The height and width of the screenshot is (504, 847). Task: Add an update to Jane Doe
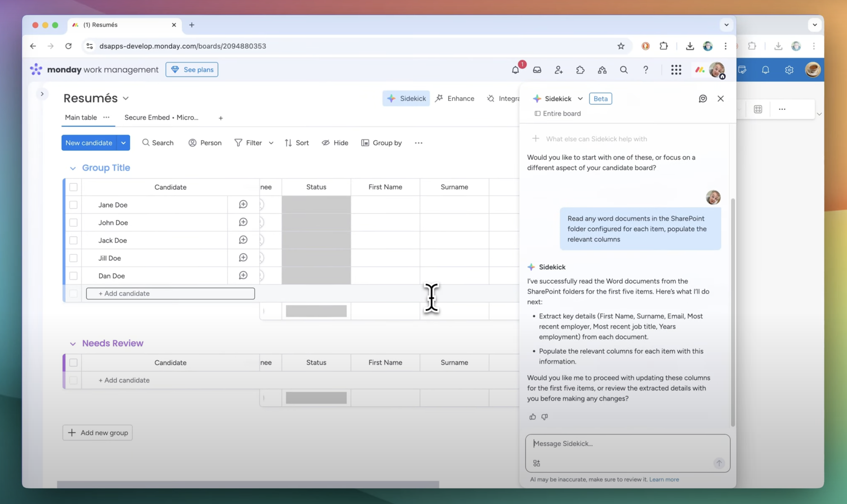click(243, 204)
